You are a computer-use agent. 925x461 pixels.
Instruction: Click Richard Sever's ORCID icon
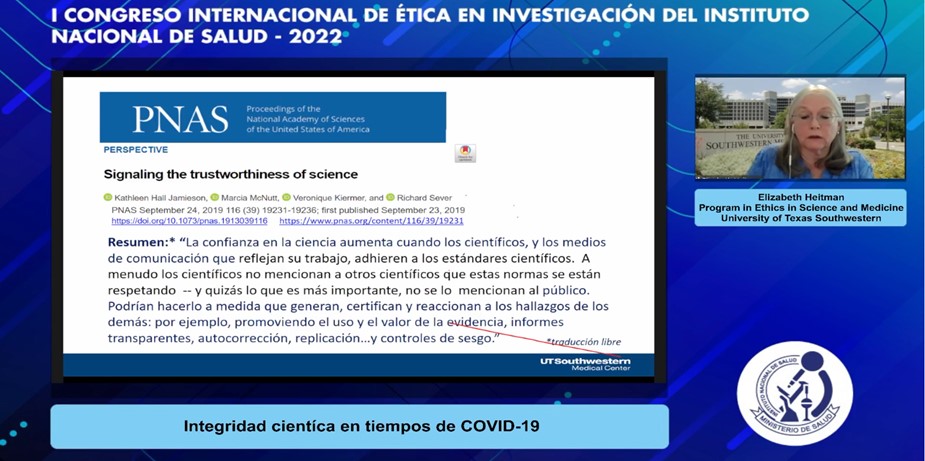pyautogui.click(x=390, y=197)
